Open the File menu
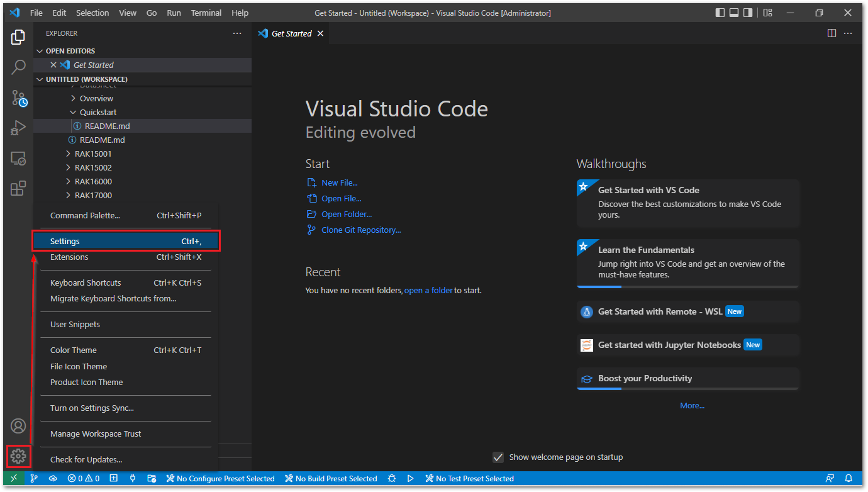 [x=36, y=13]
